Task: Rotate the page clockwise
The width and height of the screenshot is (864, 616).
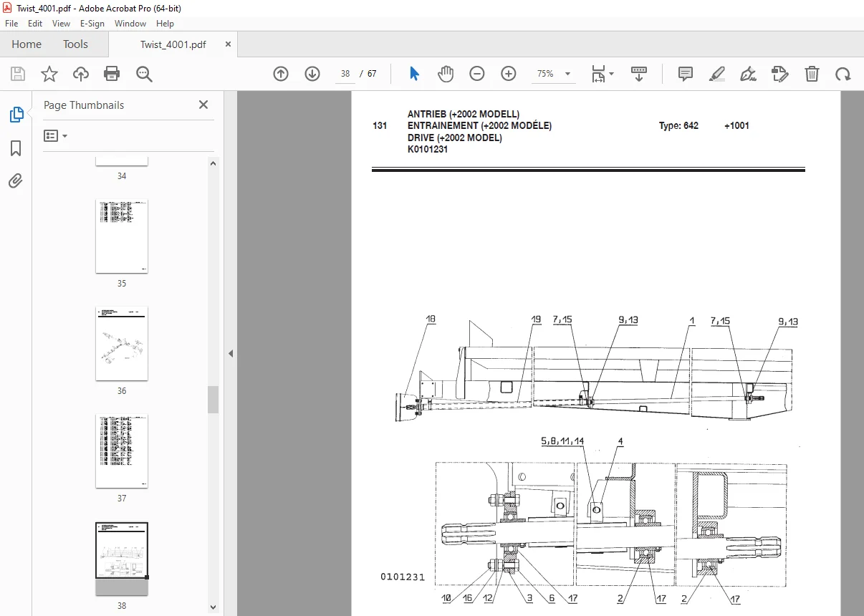Action: [x=843, y=74]
